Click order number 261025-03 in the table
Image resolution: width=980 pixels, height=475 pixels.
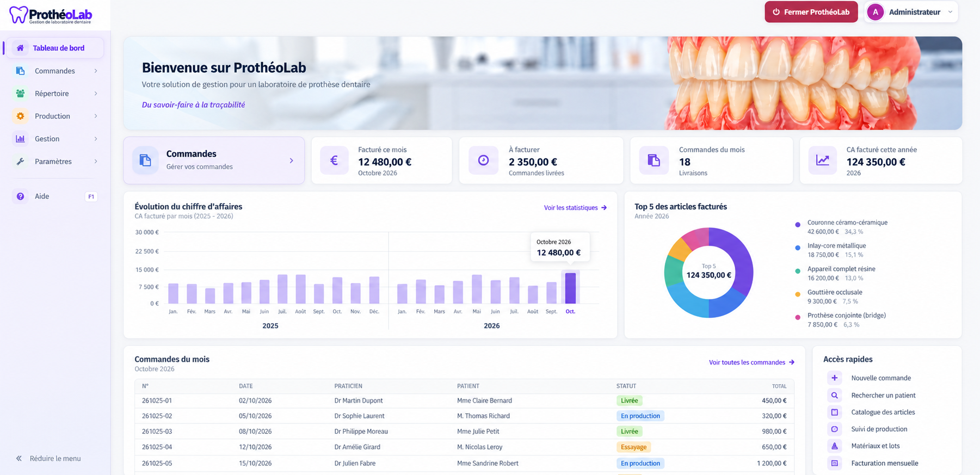(x=157, y=431)
